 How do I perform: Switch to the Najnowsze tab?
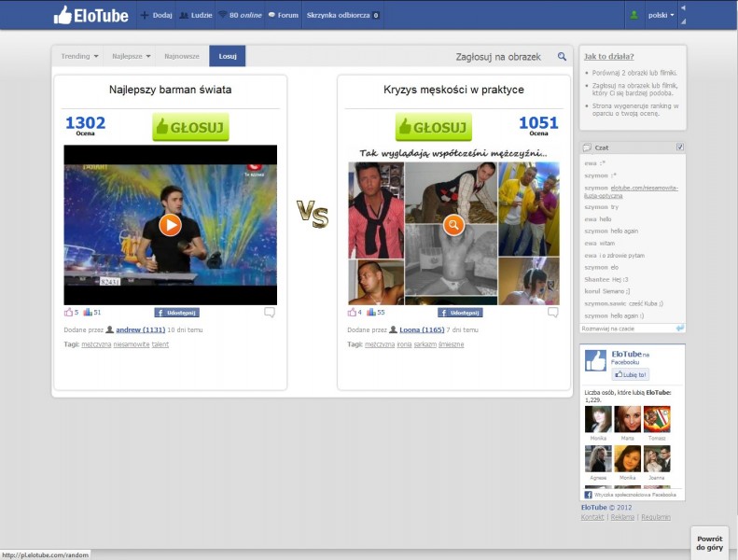(182, 56)
